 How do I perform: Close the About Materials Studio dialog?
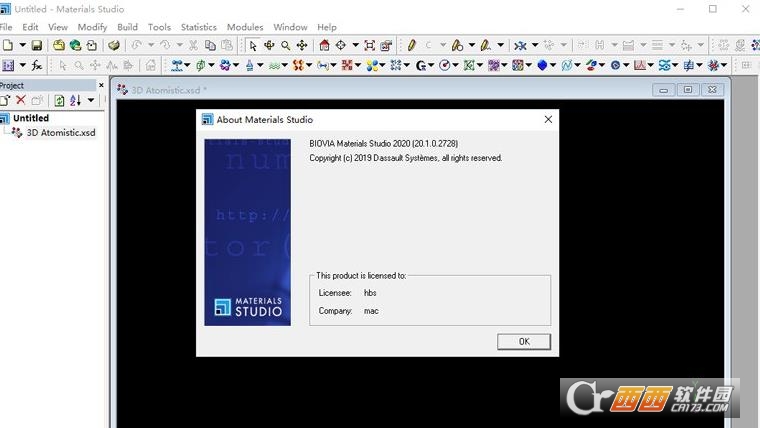548,119
